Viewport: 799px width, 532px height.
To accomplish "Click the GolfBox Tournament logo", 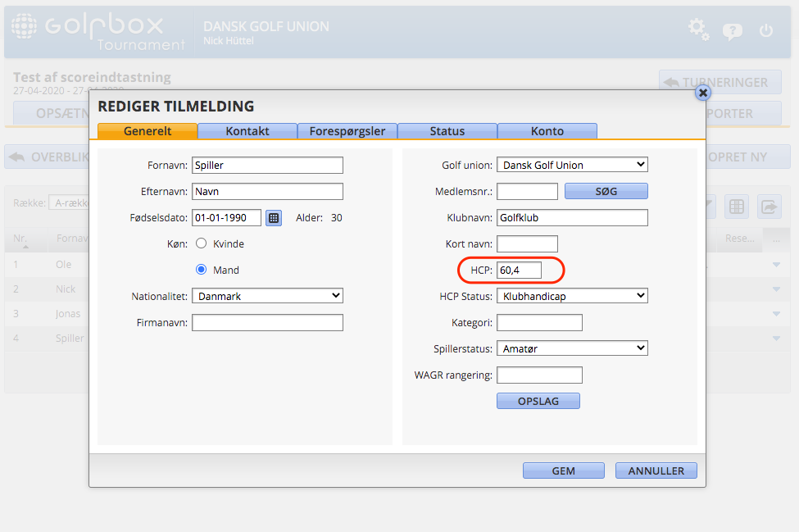I will [98, 30].
